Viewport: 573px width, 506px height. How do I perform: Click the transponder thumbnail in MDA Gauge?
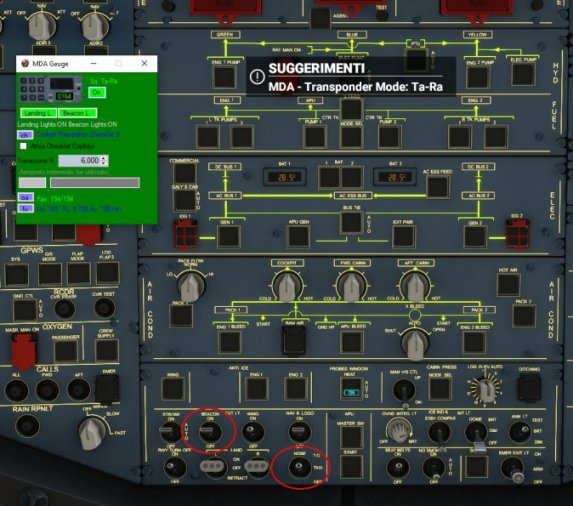(x=50, y=89)
